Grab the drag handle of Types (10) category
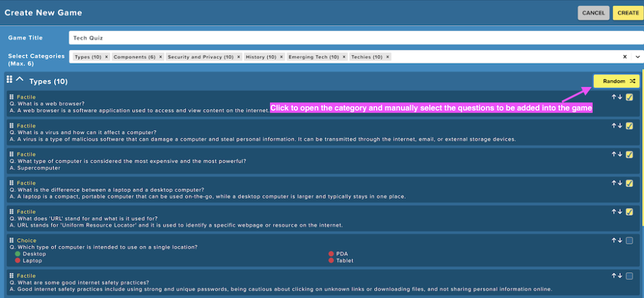The image size is (644, 298). pyautogui.click(x=10, y=79)
